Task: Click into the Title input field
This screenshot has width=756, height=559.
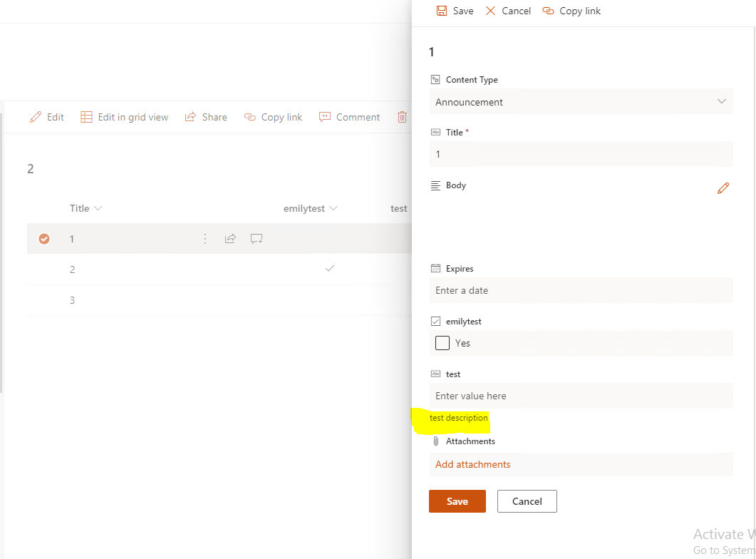Action: [581, 154]
